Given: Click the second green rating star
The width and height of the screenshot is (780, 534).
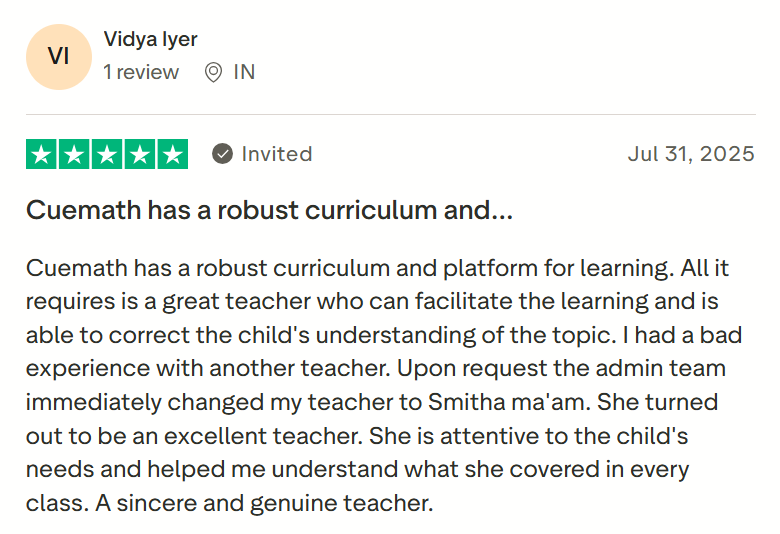Looking at the screenshot, I should (74, 154).
